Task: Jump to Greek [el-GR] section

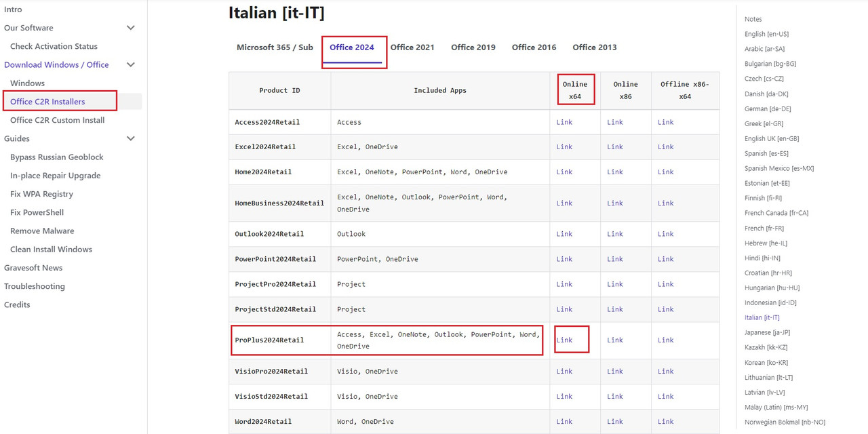Action: click(x=763, y=123)
